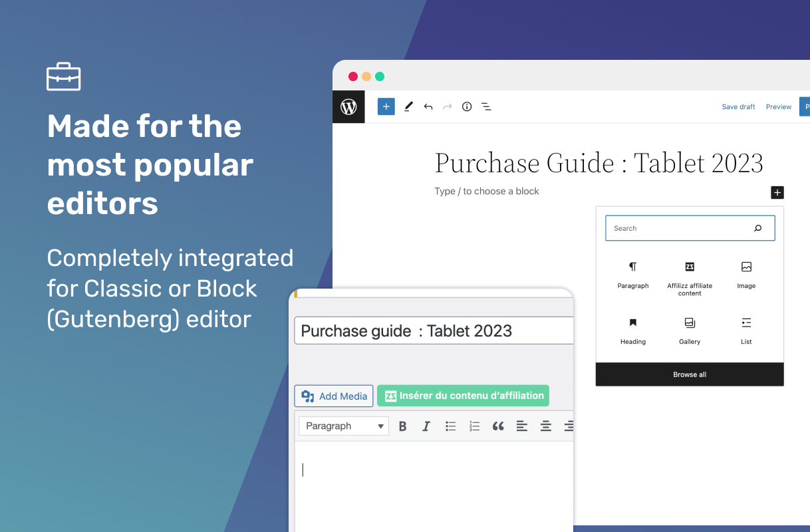Image resolution: width=810 pixels, height=532 pixels.
Task: Click the red window close dot
Action: (353, 76)
